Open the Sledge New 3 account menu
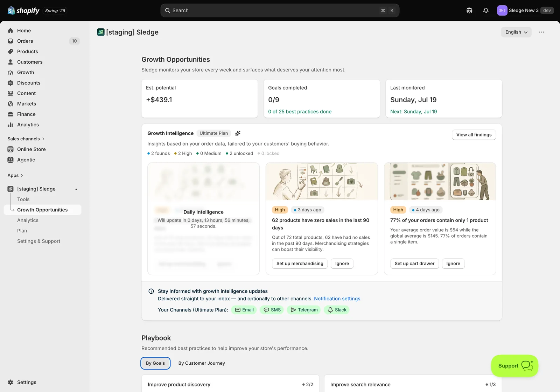This screenshot has height=392, width=560. pos(525,10)
